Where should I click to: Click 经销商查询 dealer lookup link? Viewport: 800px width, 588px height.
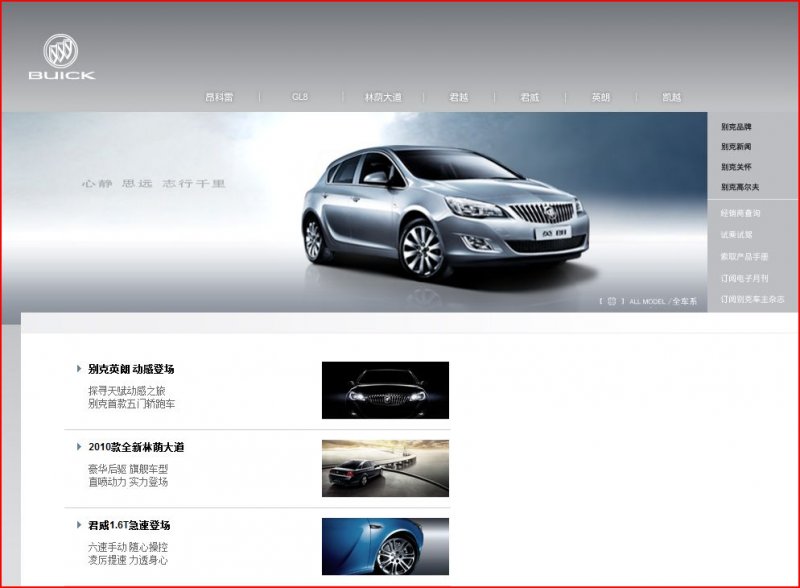coord(740,213)
